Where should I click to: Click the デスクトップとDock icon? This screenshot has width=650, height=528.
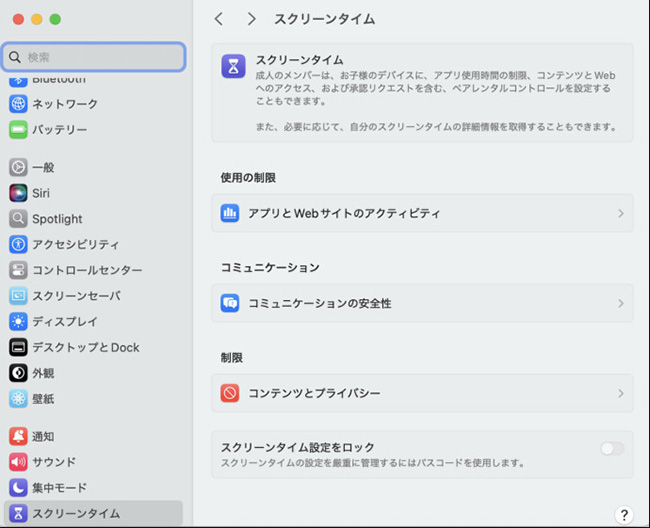tap(18, 347)
